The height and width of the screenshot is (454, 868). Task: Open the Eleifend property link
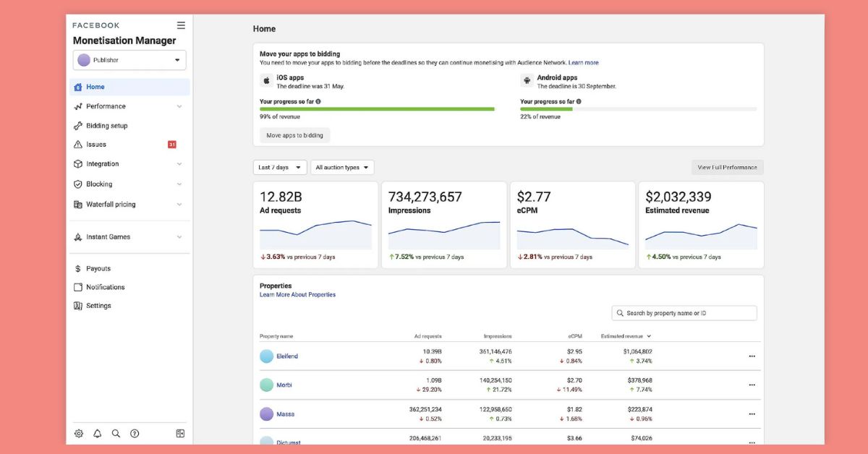287,356
